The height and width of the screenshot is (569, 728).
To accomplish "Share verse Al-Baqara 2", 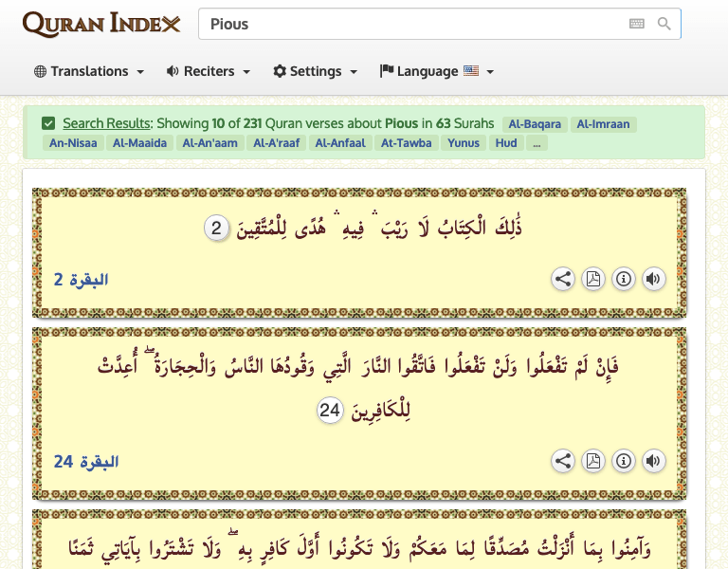I will coord(563,279).
